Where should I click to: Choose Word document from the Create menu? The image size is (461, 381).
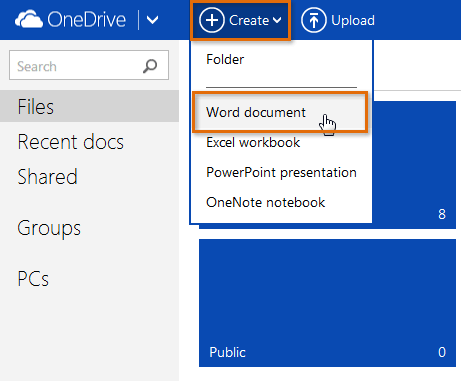(280, 112)
